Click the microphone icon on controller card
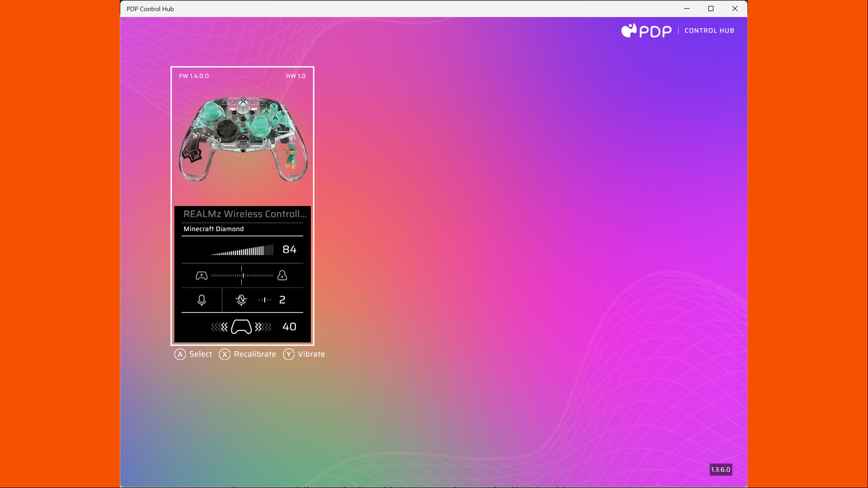 click(202, 300)
